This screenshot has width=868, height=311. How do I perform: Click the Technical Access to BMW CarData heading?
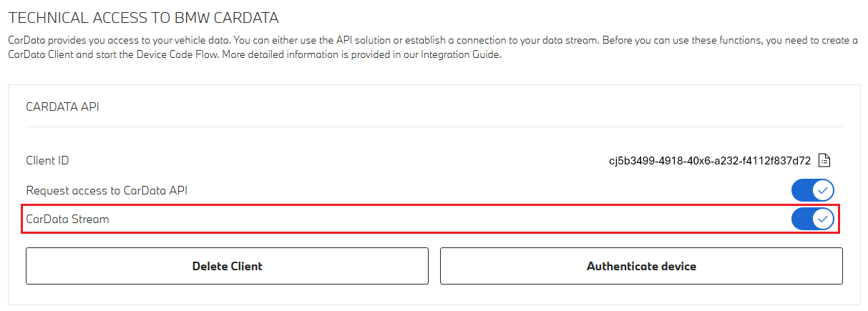tap(143, 16)
